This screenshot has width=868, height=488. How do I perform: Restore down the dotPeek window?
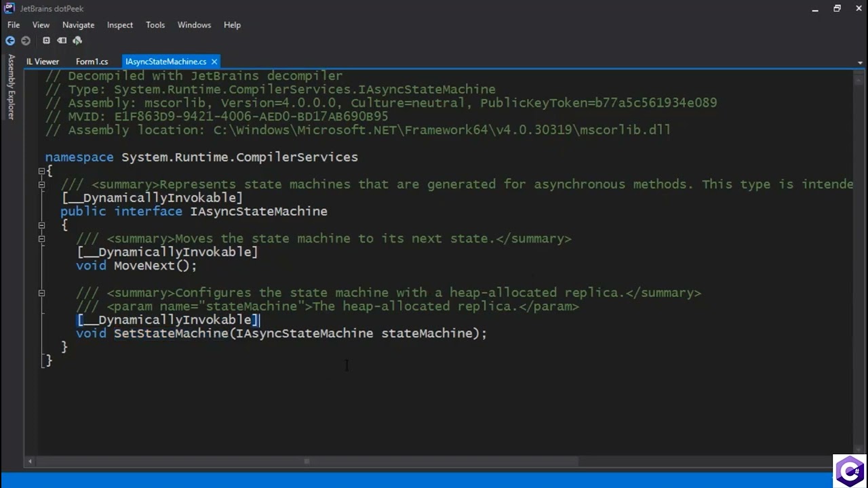pyautogui.click(x=837, y=8)
